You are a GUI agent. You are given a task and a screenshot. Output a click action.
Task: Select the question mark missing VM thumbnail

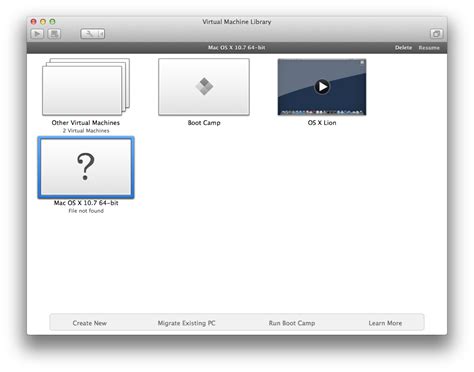86,167
